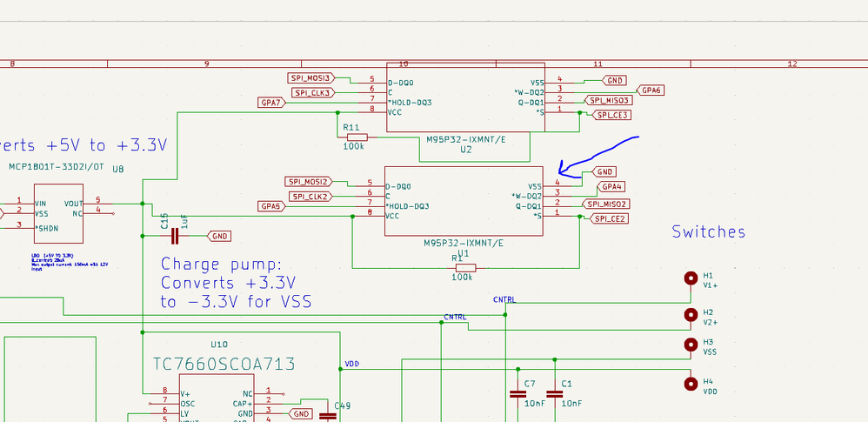Select mounting hole H4 VDD
The image size is (868, 422).
coord(691,384)
